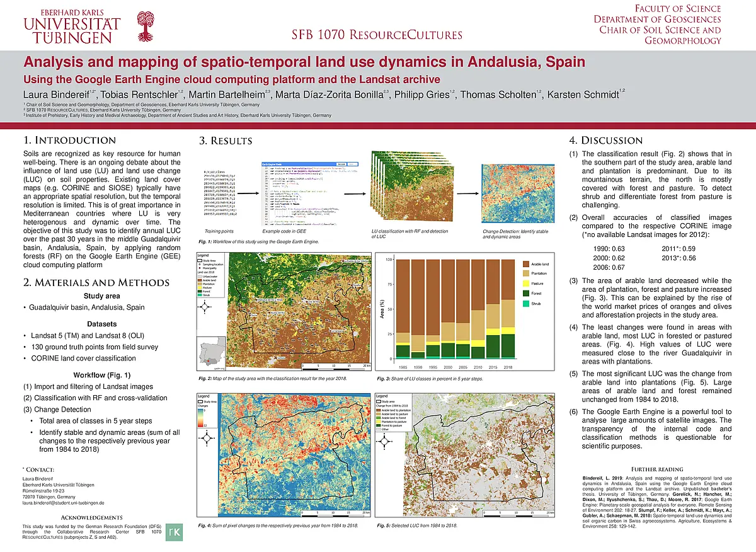Image resolution: width=756 pixels, height=552 pixels.
Task: Click the Pasture legend swatch
Action: coord(526,284)
